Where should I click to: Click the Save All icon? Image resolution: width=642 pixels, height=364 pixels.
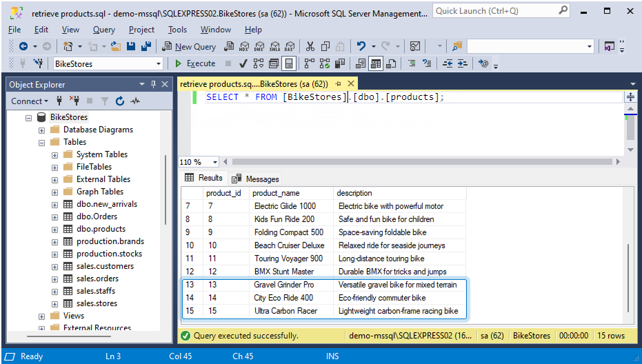tap(146, 47)
